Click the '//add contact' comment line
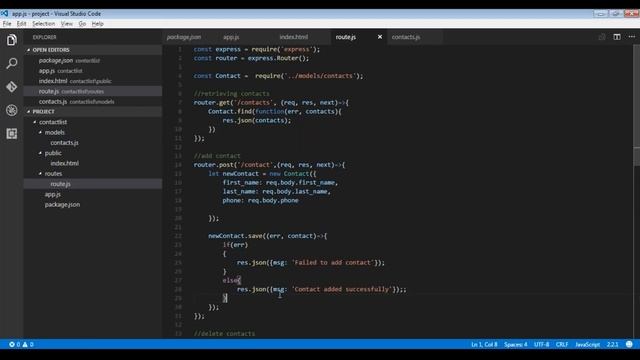The height and width of the screenshot is (360, 640). click(217, 156)
